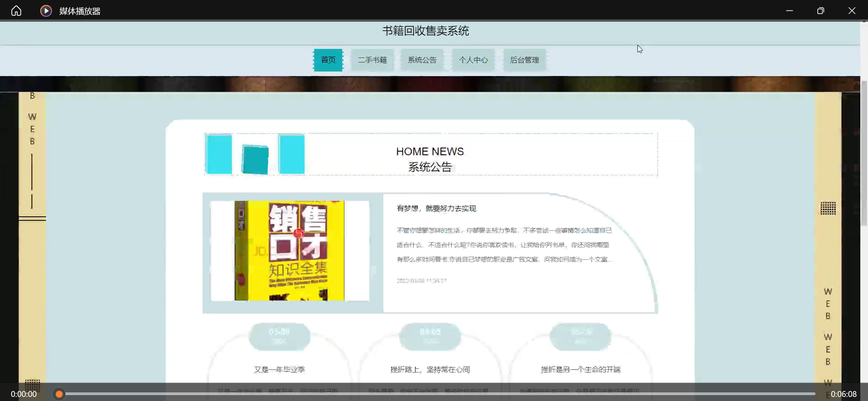Select the 首页 navigation tab

click(328, 60)
